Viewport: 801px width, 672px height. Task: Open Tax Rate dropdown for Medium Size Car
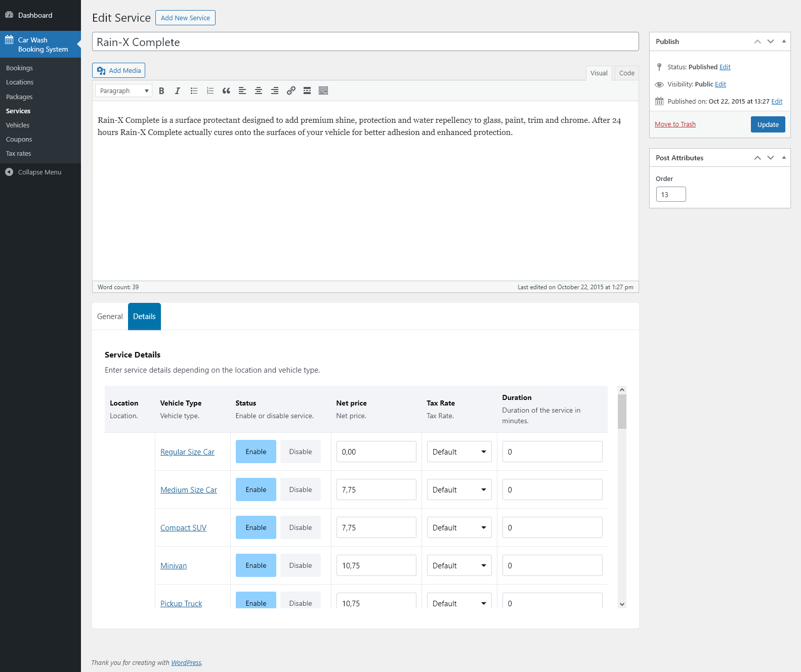click(459, 489)
